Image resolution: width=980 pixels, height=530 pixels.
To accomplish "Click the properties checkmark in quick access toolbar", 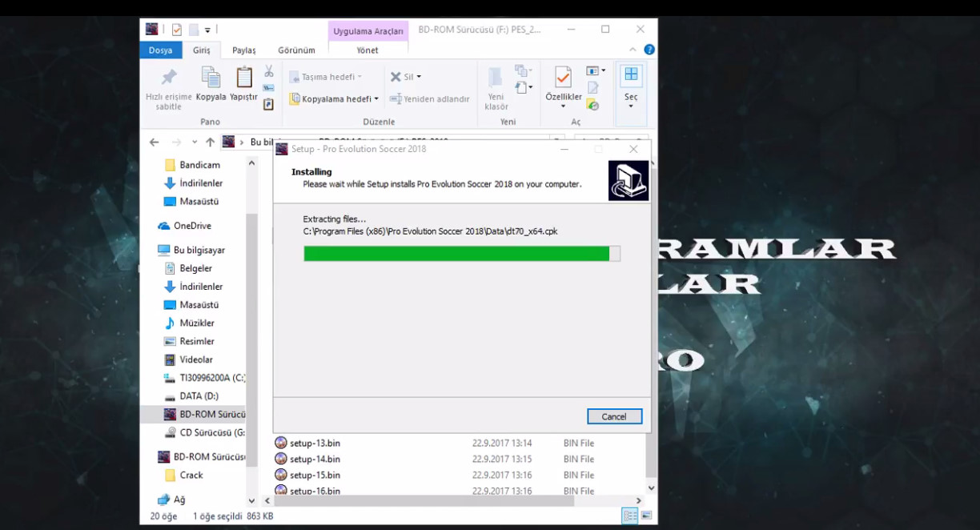I will tap(176, 30).
